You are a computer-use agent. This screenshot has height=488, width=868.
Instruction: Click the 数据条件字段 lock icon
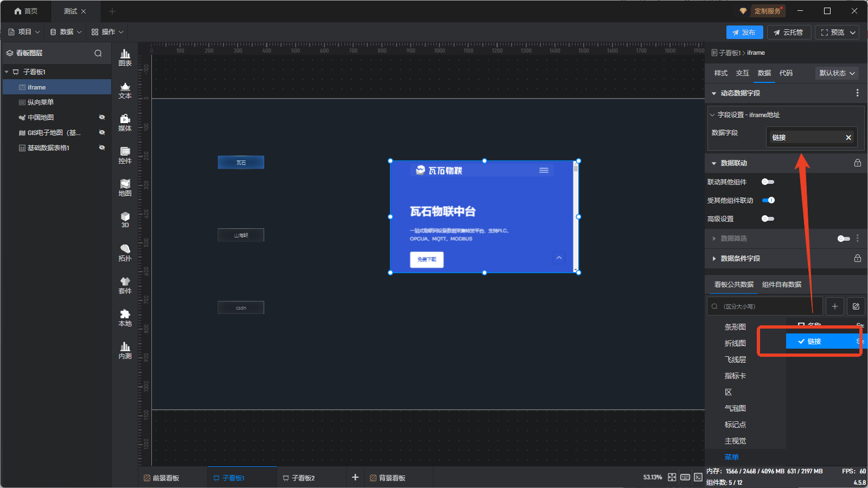click(x=858, y=258)
